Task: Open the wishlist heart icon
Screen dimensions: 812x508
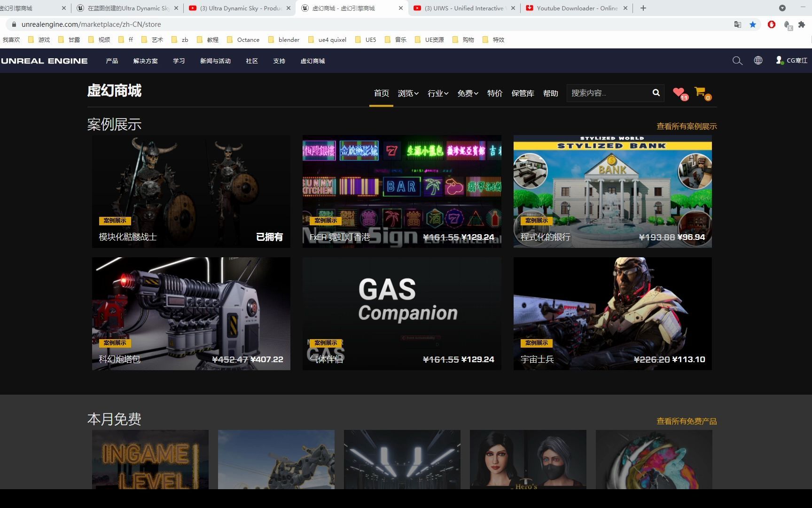Action: point(679,93)
